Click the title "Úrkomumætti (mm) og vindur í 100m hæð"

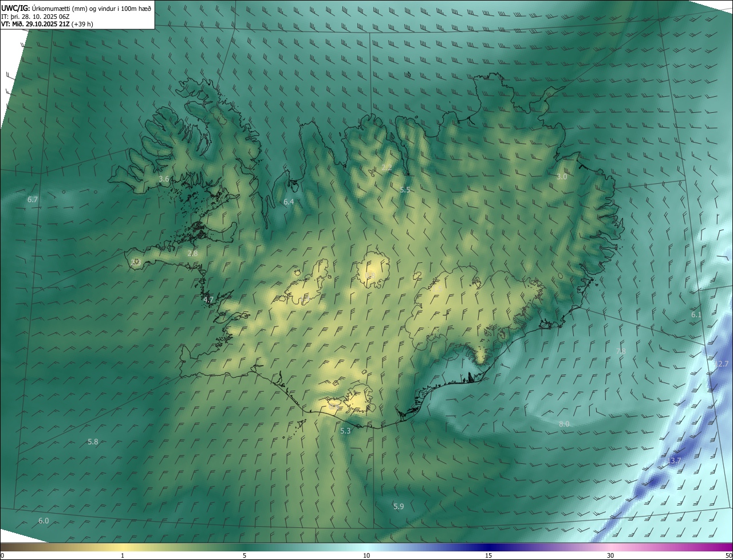click(90, 8)
